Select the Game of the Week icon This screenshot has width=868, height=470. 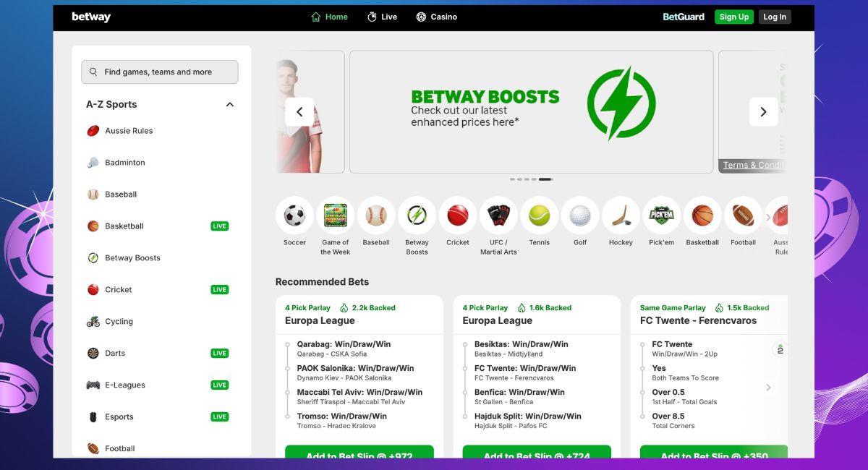(x=336, y=215)
